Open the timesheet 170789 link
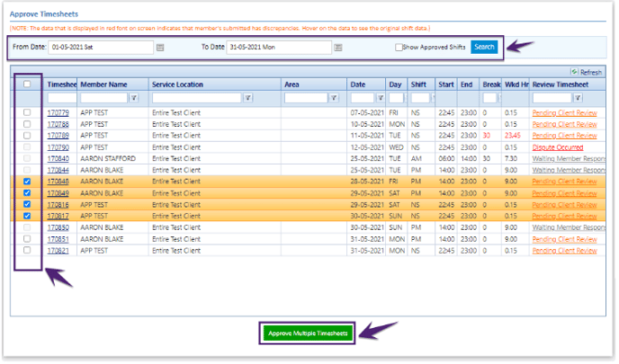The image size is (619, 364). click(58, 136)
